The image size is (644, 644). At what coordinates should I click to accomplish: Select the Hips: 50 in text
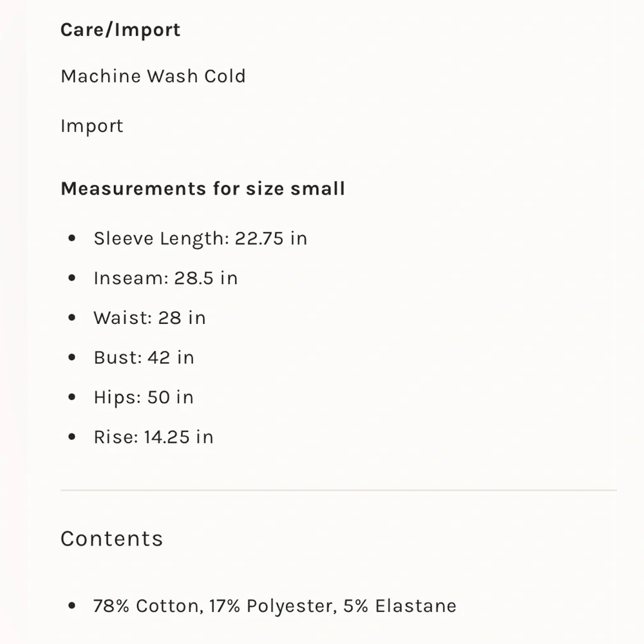pyautogui.click(x=144, y=397)
